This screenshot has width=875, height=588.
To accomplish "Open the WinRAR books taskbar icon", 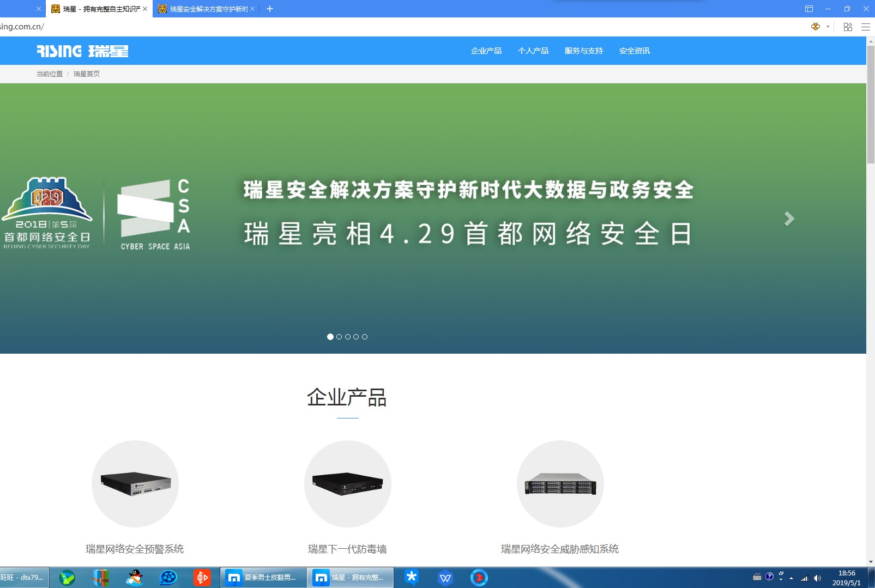I will [x=101, y=578].
